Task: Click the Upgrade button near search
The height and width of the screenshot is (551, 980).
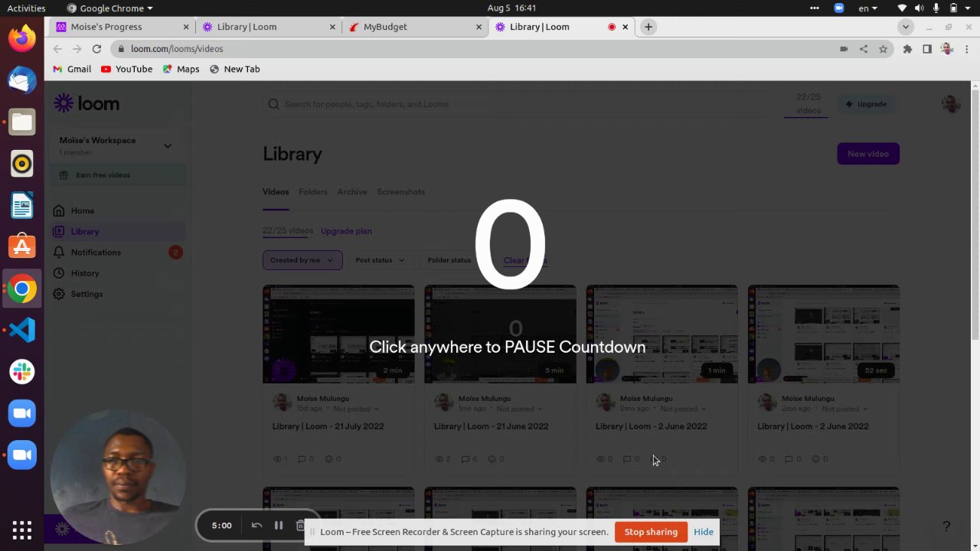Action: pyautogui.click(x=866, y=104)
